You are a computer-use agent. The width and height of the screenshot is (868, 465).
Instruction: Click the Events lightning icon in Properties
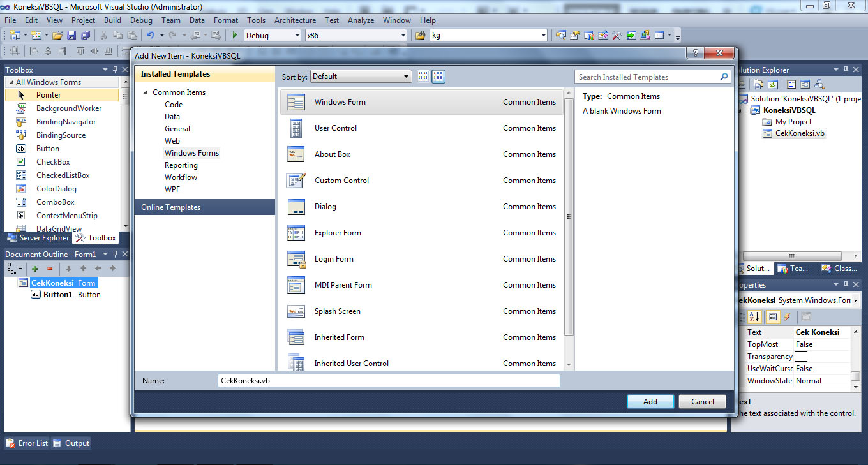tap(788, 317)
